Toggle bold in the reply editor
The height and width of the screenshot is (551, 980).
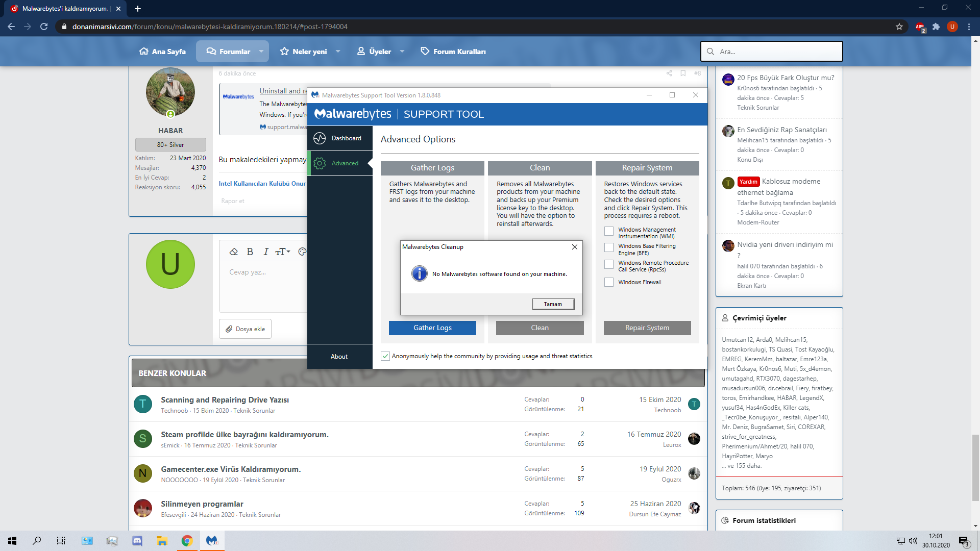(x=250, y=252)
